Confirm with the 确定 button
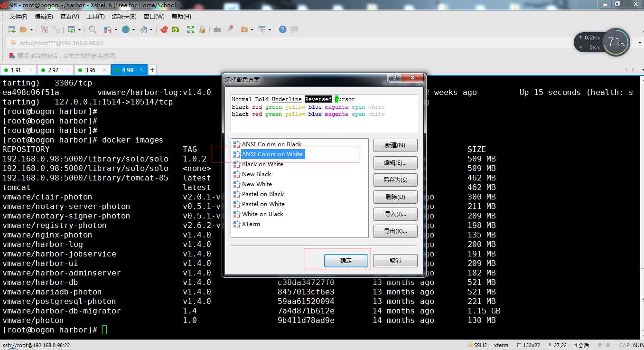 pos(346,261)
